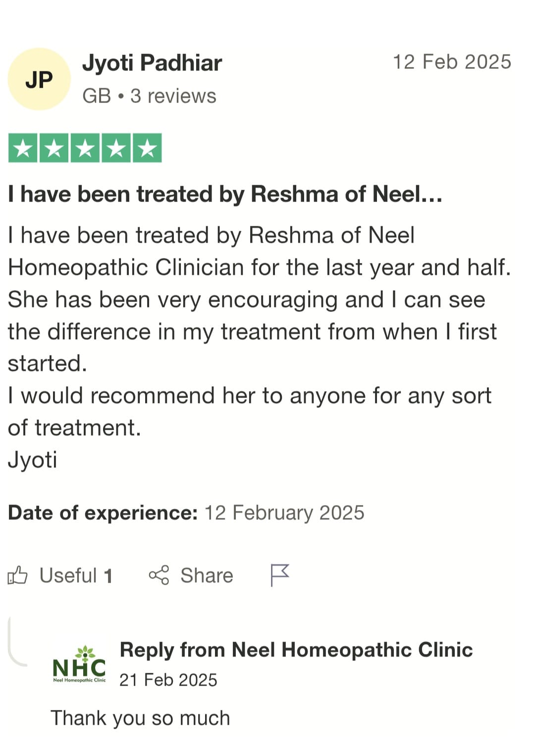
Task: Click the "Share" text label
Action: (207, 575)
